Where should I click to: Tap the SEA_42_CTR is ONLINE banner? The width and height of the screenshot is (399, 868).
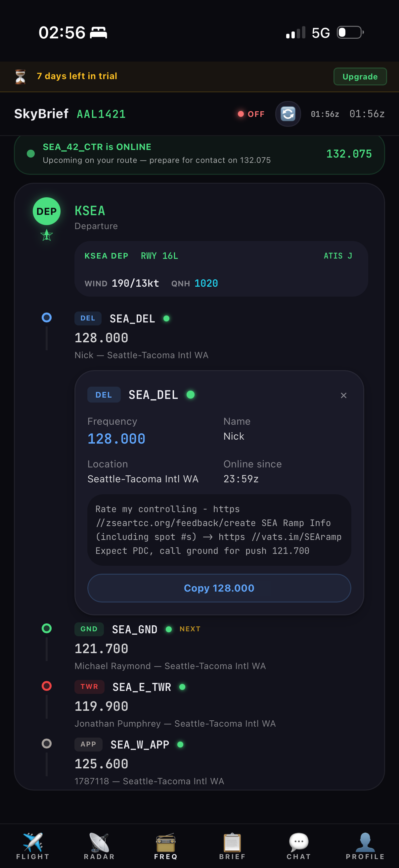[x=199, y=154]
